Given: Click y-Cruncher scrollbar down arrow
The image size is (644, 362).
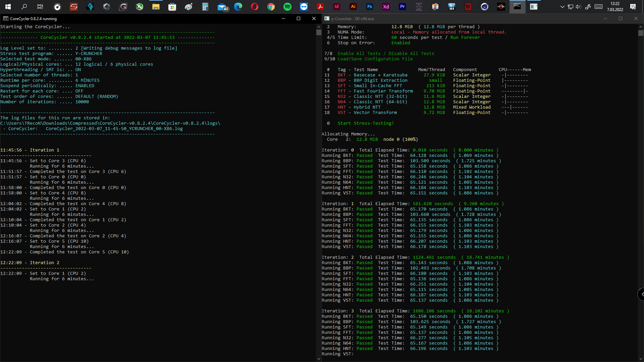Looking at the screenshot, I should pyautogui.click(x=641, y=359).
